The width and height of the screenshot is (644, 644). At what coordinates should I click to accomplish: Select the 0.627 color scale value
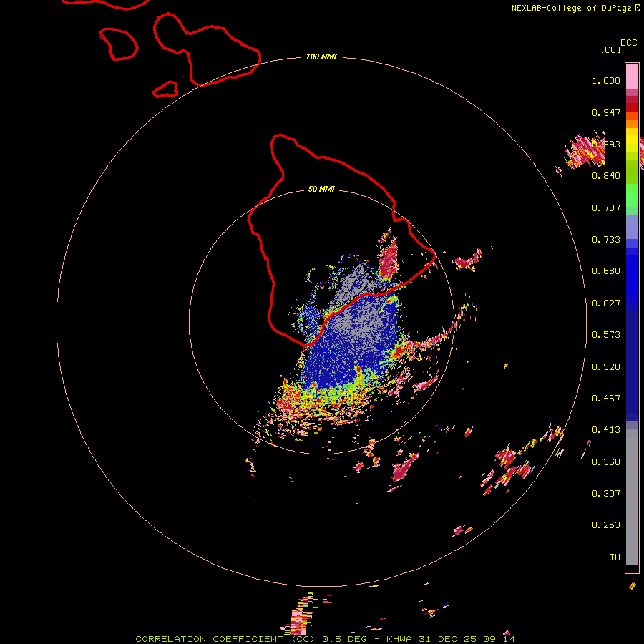click(x=606, y=303)
